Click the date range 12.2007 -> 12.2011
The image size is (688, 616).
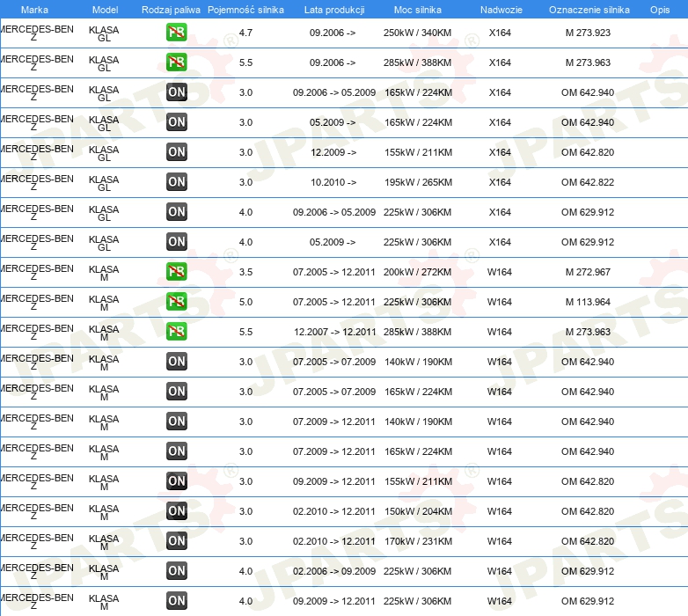click(x=335, y=332)
